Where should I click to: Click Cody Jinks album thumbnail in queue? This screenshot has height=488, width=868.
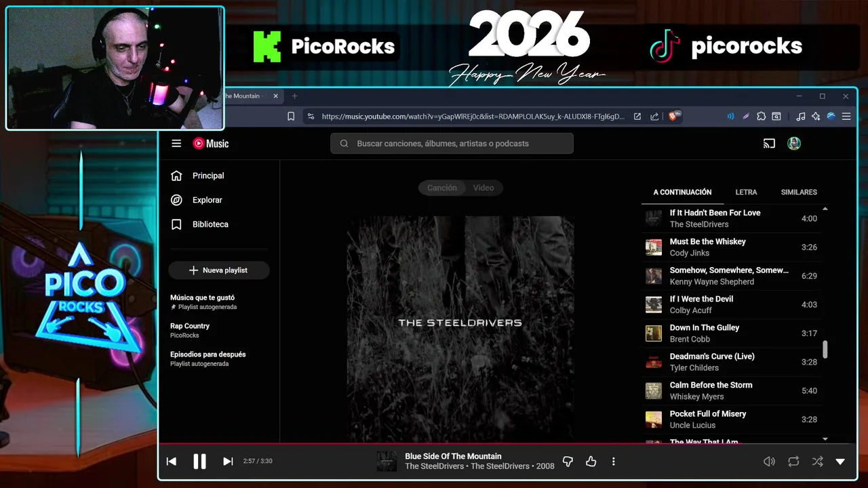654,247
